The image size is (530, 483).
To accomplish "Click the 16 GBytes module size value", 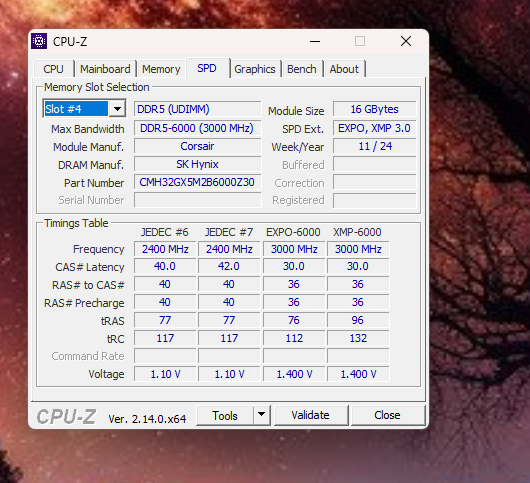I will (x=375, y=109).
